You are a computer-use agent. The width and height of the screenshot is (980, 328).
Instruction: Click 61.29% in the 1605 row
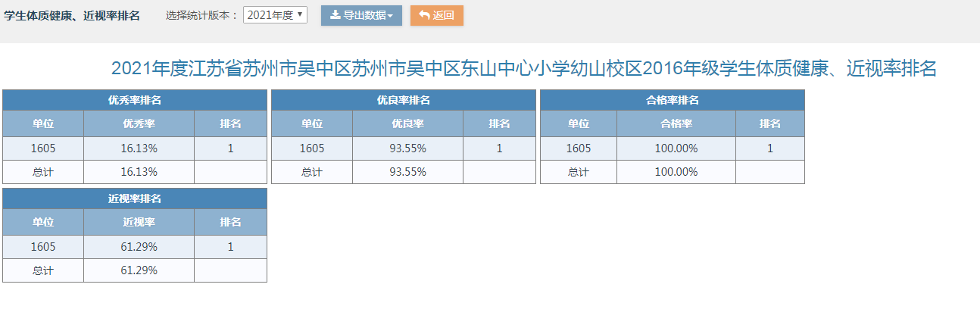coord(139,247)
